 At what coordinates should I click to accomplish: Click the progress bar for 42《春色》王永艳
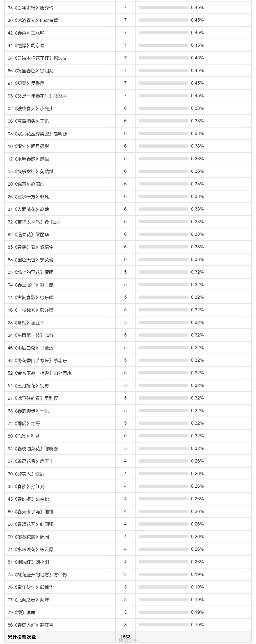pos(163,33)
